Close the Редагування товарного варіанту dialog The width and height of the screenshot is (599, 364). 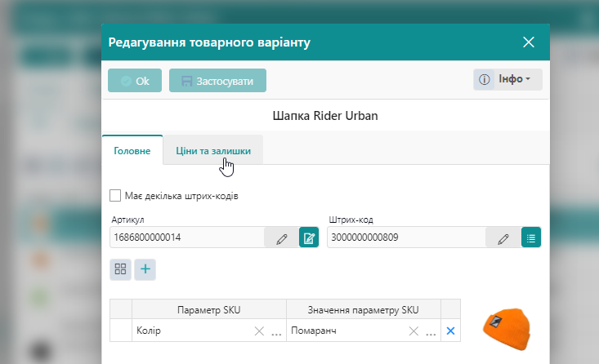529,42
